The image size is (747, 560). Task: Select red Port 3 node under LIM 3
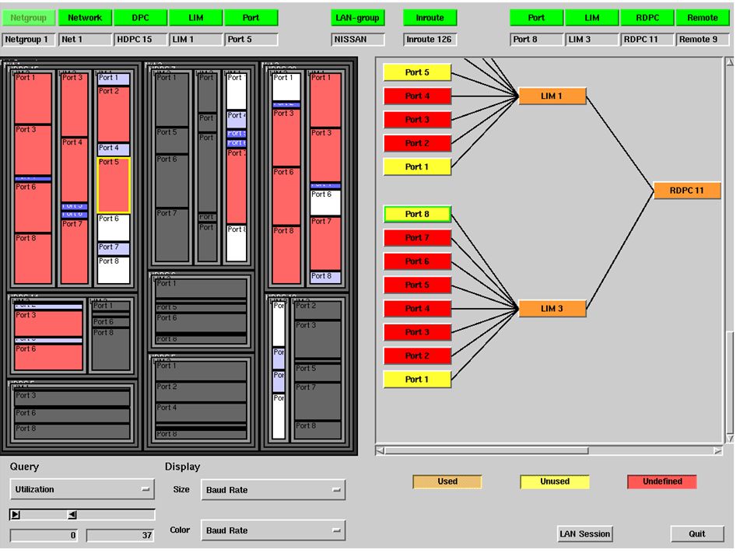coord(417,332)
